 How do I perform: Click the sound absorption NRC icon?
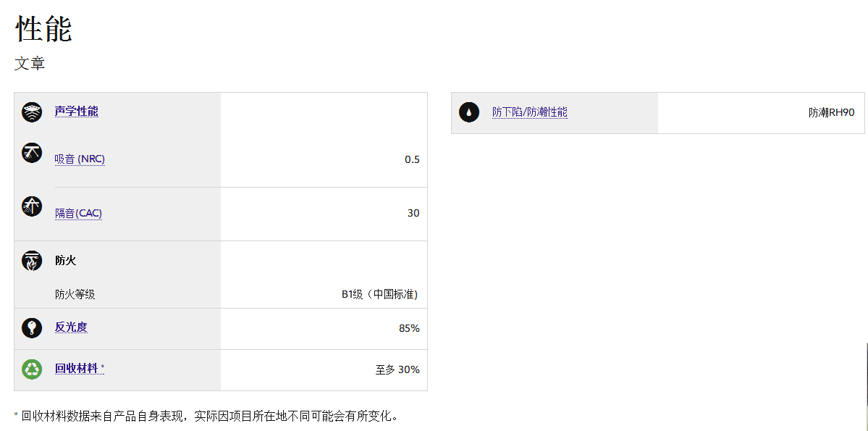(x=32, y=152)
